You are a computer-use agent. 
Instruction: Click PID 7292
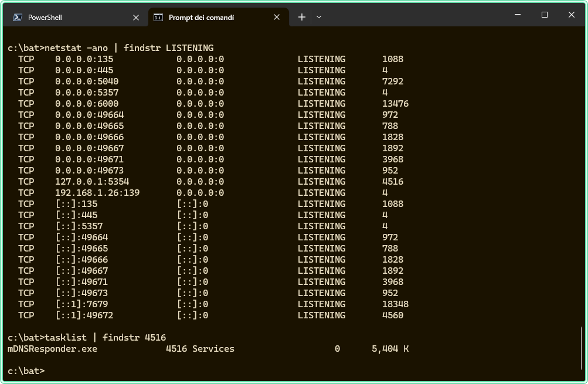pos(393,81)
